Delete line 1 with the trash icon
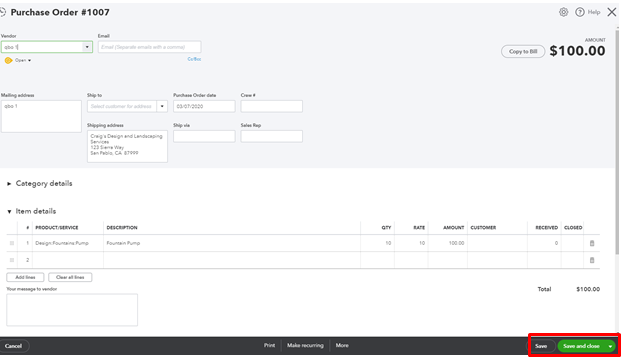This screenshot has width=626, height=362. tap(592, 243)
